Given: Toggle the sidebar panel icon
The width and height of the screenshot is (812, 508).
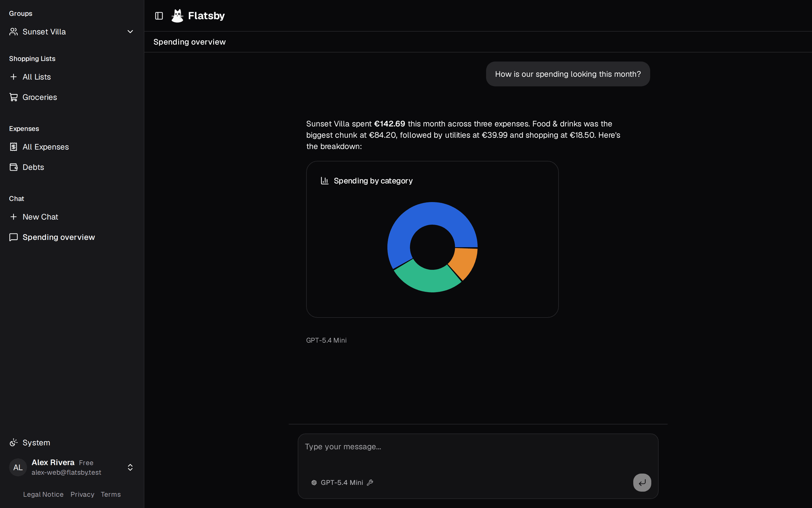Looking at the screenshot, I should tap(159, 16).
